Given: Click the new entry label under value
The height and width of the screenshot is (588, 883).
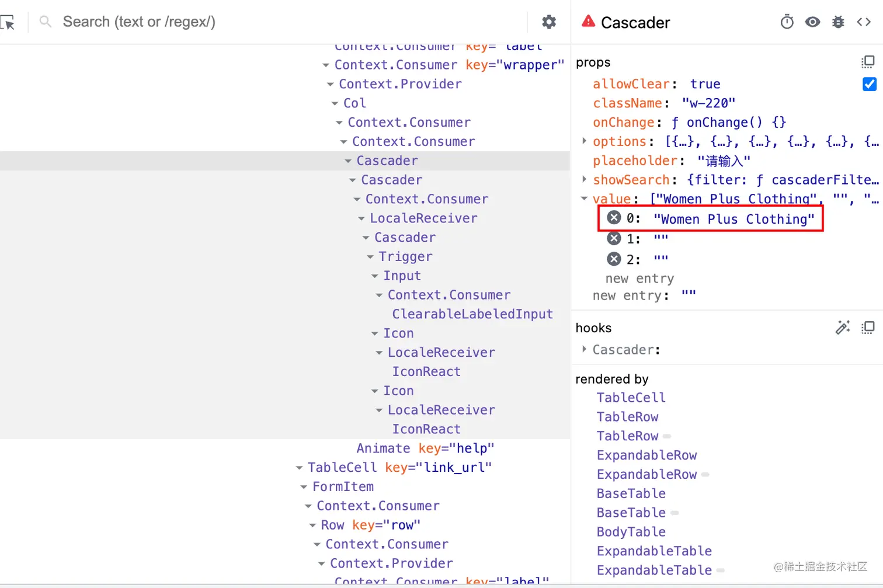Looking at the screenshot, I should click(639, 279).
